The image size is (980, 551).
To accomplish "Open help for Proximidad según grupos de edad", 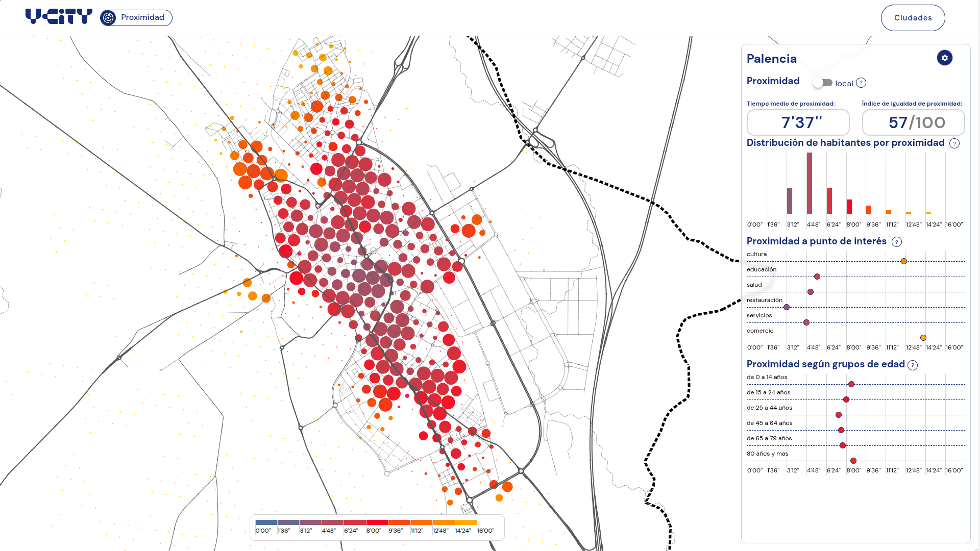I will coord(913,365).
